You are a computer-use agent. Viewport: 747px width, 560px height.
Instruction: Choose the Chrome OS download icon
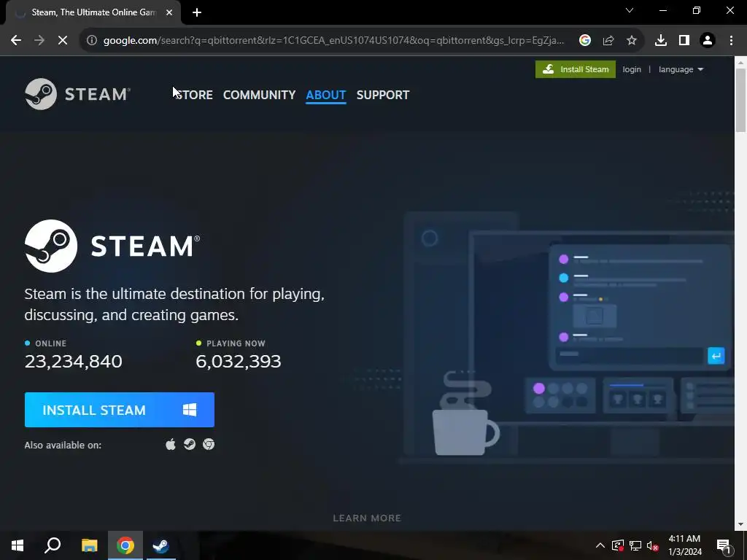click(x=209, y=444)
